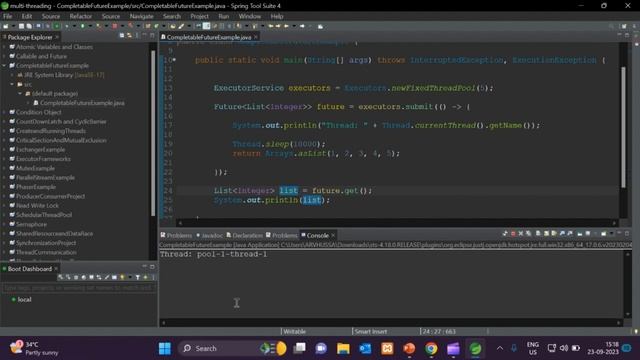This screenshot has width=640, height=360.
Task: Click Spring Tool Suite taskbar icon
Action: [x=475, y=349]
